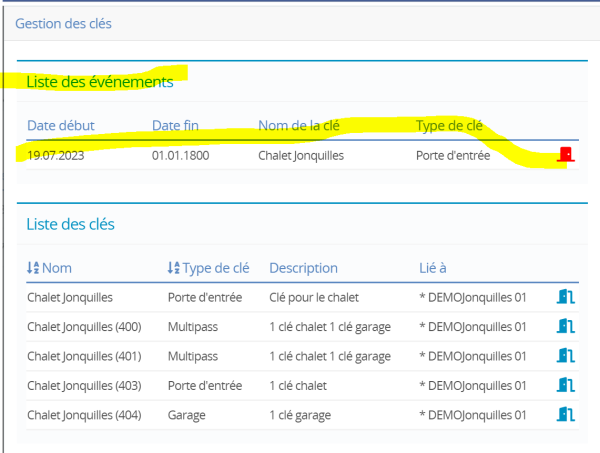Click the Lié à column header
This screenshot has height=453, width=600.
click(433, 268)
